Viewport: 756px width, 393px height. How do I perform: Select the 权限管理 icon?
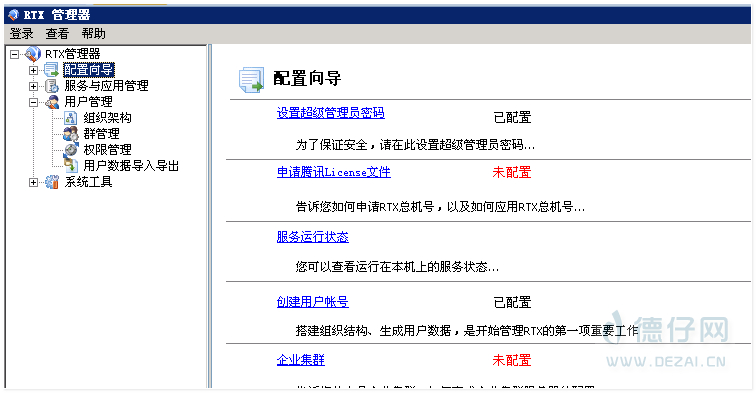tap(71, 149)
